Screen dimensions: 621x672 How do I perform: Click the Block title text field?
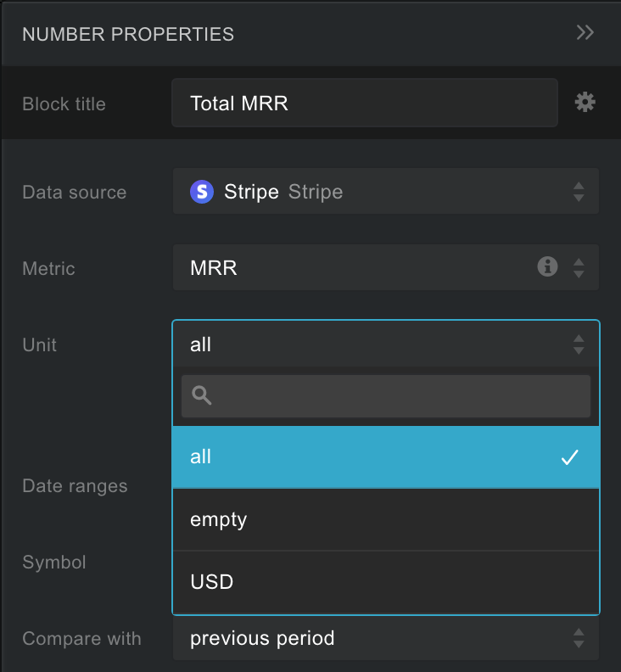tap(365, 104)
